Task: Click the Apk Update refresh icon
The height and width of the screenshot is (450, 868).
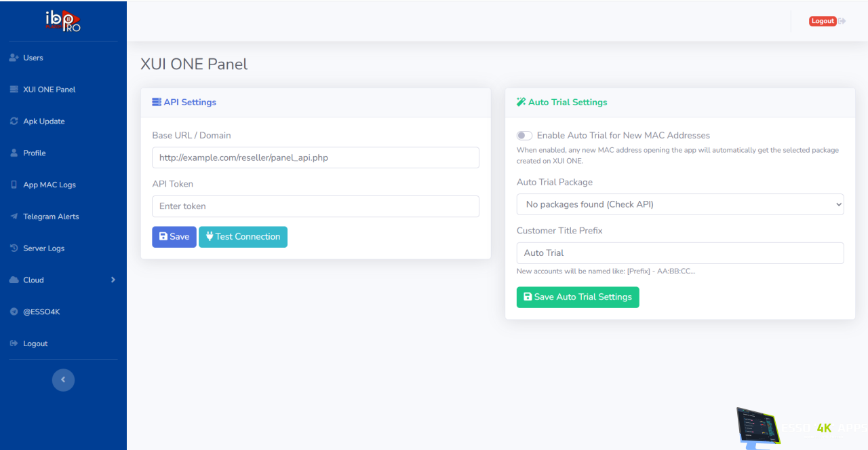Action: pos(14,121)
